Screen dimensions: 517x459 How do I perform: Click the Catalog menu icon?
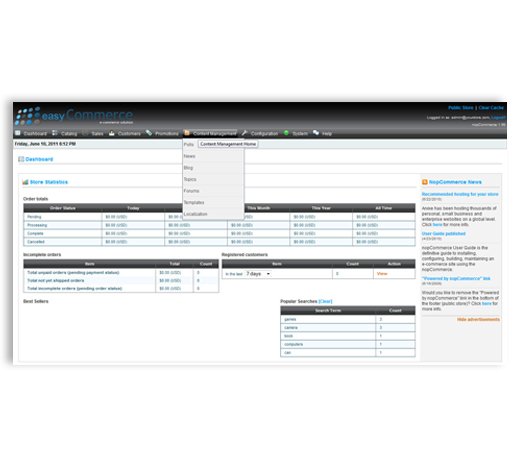coord(55,133)
